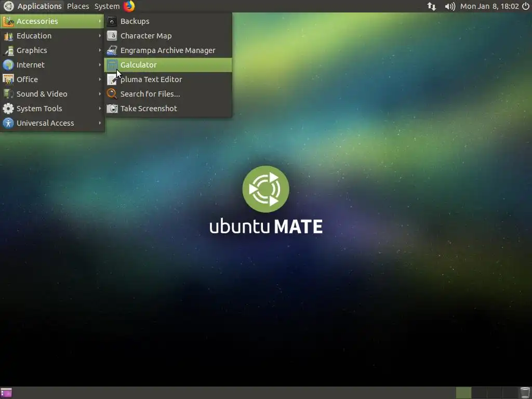Open the volume control speaker icon

coord(450,6)
